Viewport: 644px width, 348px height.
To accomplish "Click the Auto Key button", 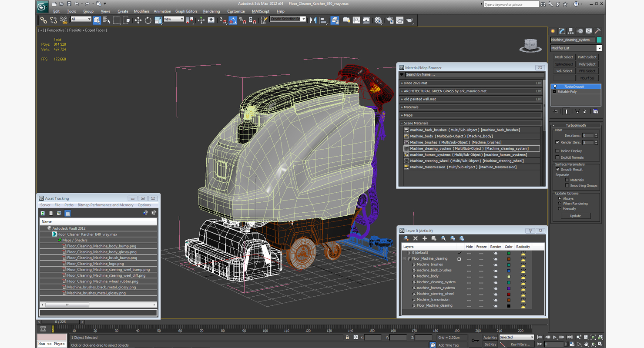I will (x=490, y=337).
